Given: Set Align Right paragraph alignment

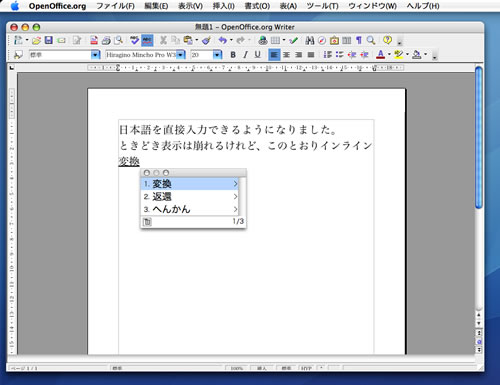Looking at the screenshot, I should tap(299, 55).
